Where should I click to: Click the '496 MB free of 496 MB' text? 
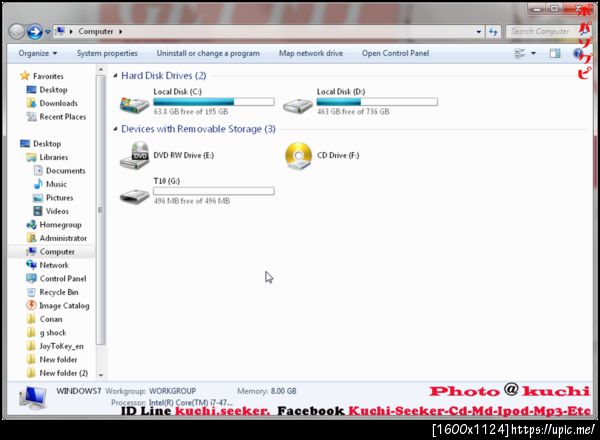tap(192, 201)
